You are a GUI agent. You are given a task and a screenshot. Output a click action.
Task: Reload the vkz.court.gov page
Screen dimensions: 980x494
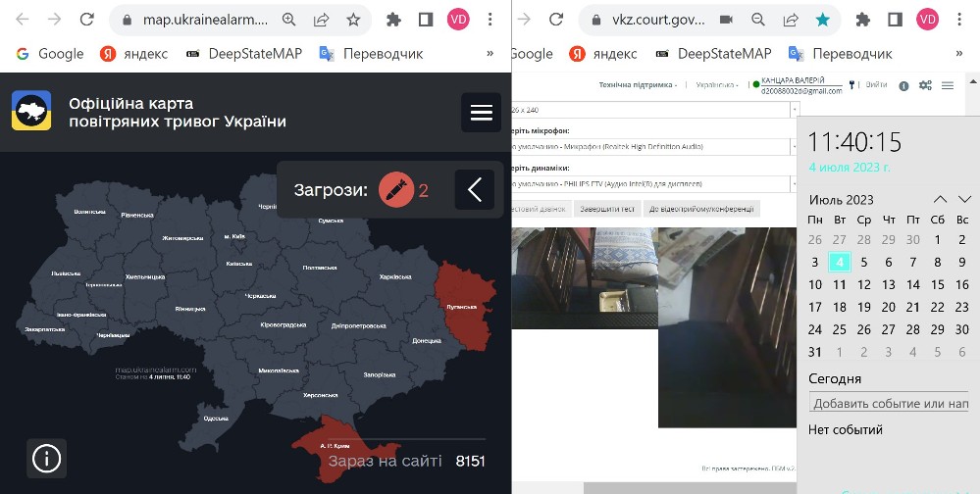click(556, 20)
